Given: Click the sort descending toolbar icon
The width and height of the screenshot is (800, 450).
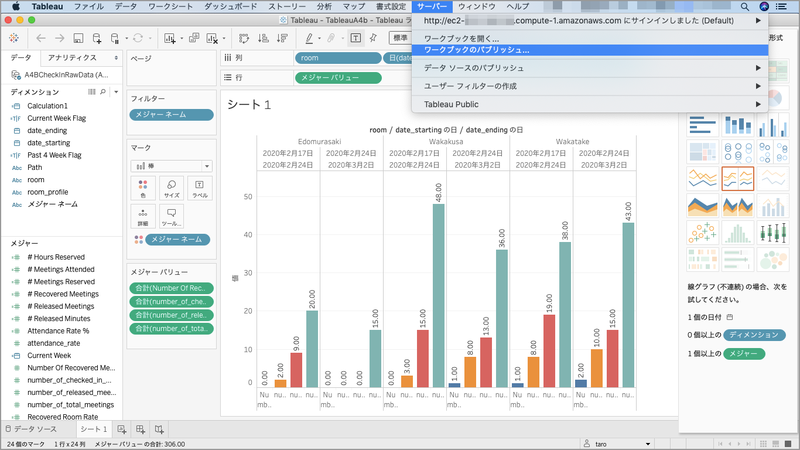Looking at the screenshot, I should point(282,38).
